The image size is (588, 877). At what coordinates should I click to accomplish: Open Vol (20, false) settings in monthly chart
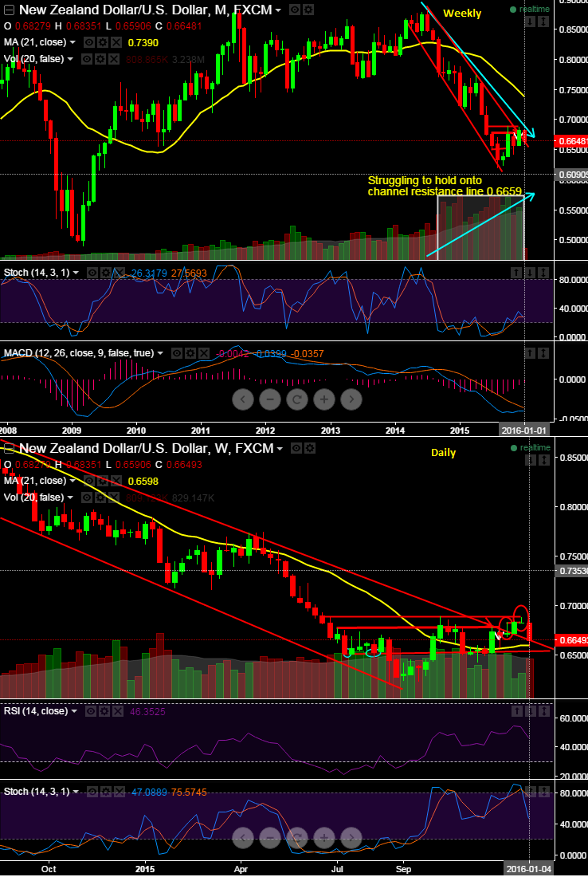tap(100, 59)
